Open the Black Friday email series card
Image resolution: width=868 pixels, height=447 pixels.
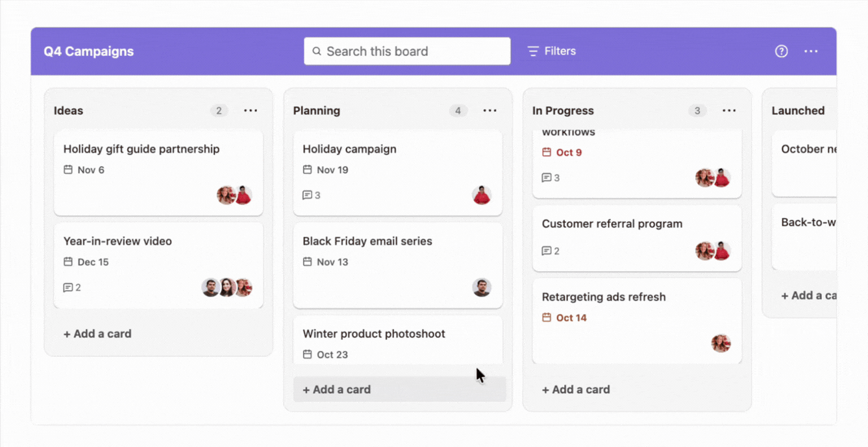(x=397, y=265)
